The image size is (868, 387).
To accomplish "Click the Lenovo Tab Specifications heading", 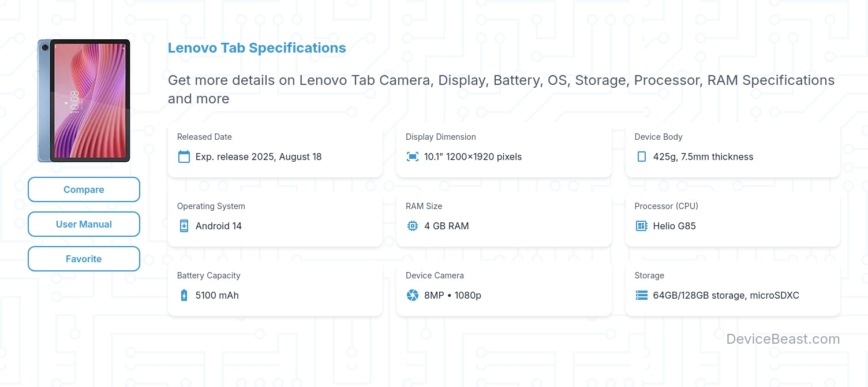I will tap(257, 48).
